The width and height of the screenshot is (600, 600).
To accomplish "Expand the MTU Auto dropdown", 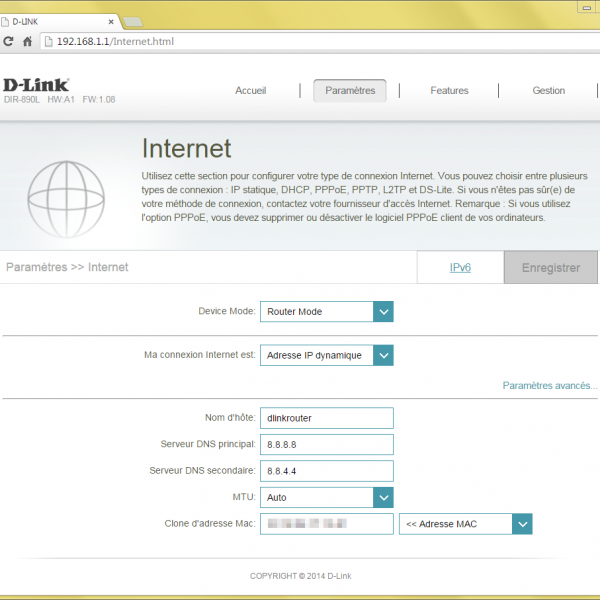I will point(383,497).
